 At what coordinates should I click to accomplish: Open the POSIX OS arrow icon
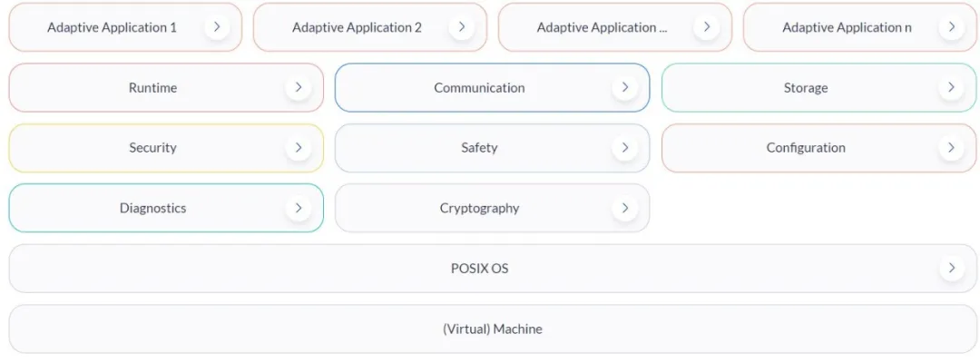coord(951,268)
